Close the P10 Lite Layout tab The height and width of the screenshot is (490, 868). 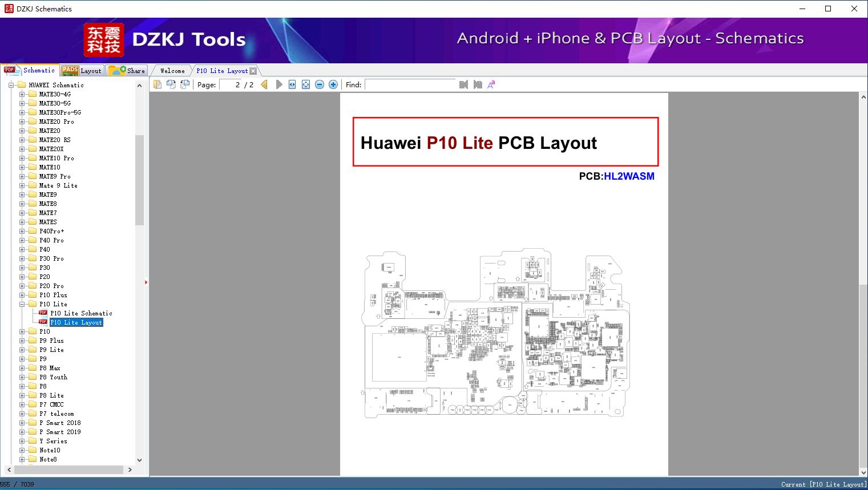252,70
